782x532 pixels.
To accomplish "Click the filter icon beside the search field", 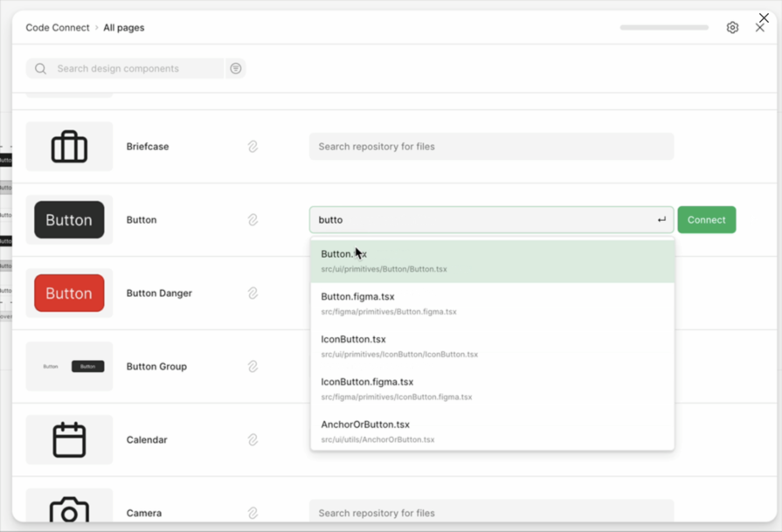I will coord(235,67).
